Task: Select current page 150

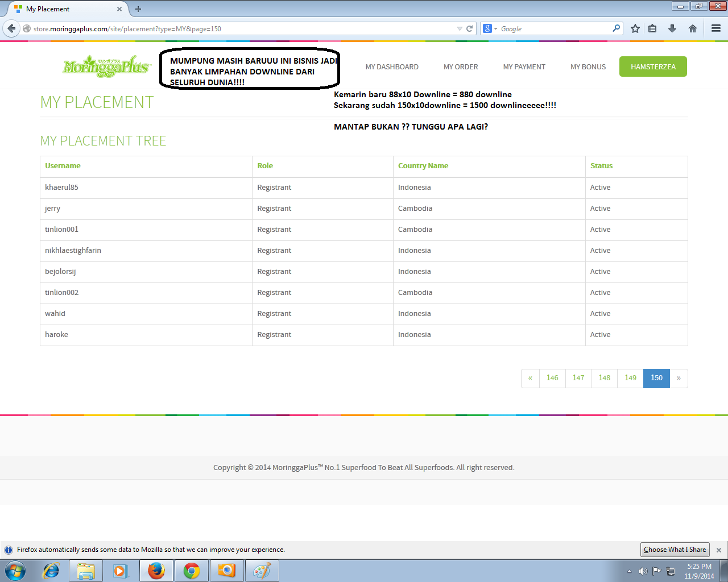Action: pos(657,378)
